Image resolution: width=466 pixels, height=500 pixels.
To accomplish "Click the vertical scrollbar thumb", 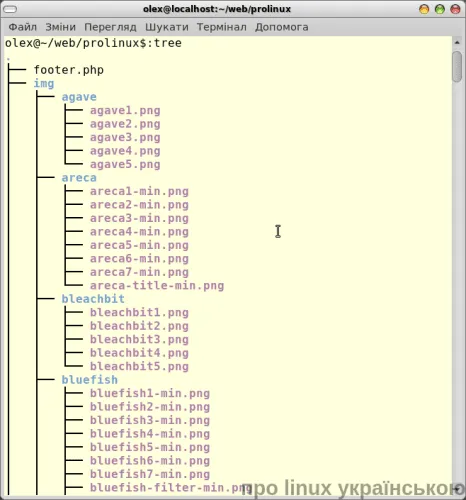I will pos(457,66).
